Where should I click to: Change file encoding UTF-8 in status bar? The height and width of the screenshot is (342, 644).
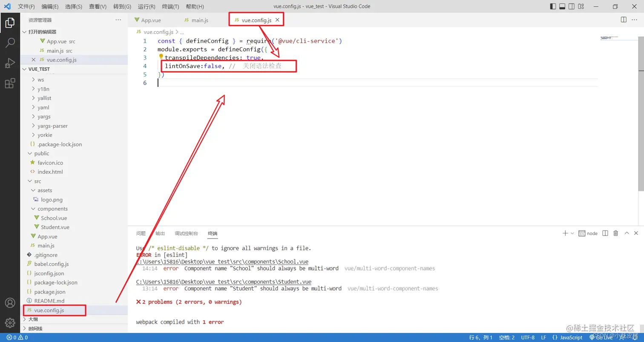tap(528, 338)
